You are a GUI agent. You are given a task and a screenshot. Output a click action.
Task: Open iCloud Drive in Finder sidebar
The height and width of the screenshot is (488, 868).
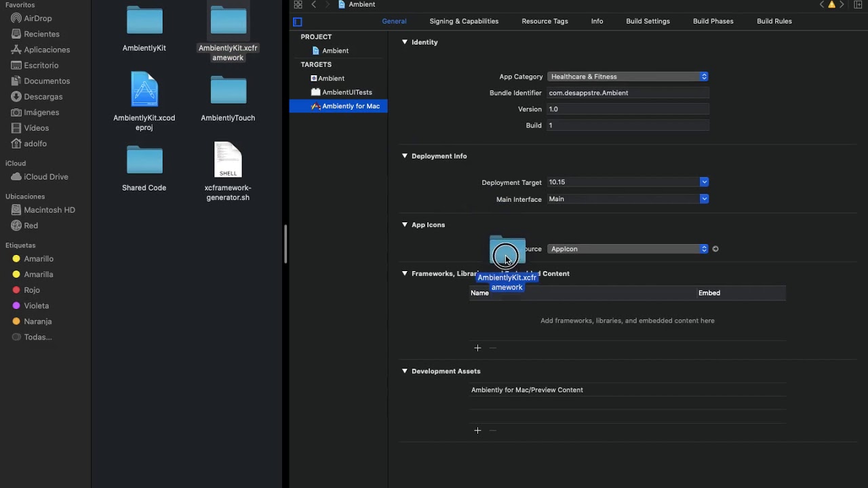40,176
